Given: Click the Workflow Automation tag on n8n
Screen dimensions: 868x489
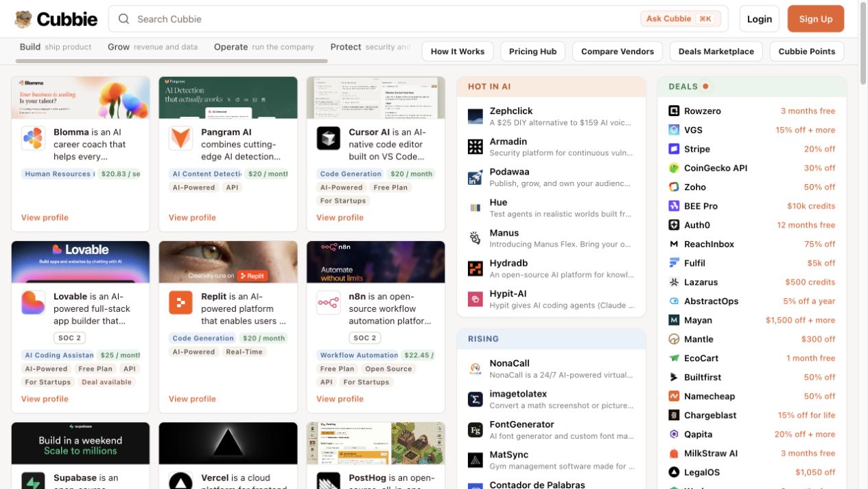Looking at the screenshot, I should point(358,355).
